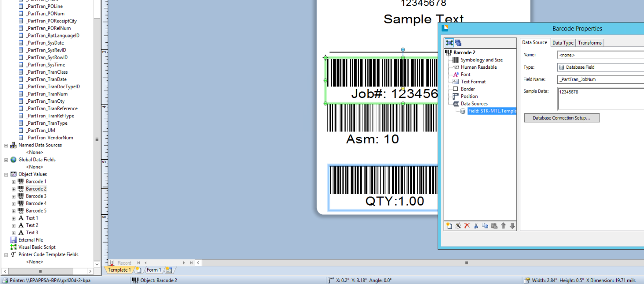Expand Barcode 4 in Object Values

(13, 204)
